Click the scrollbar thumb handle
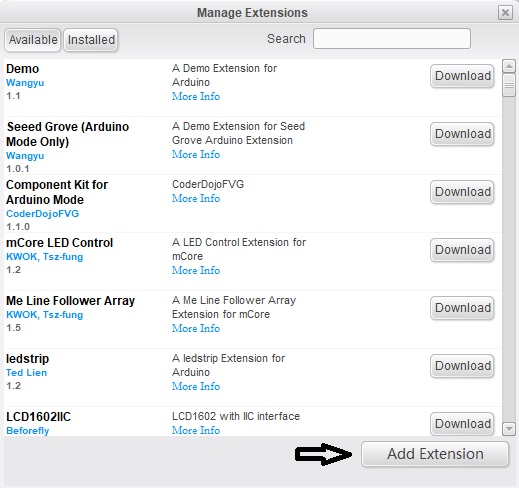The height and width of the screenshot is (488, 519). [509, 85]
